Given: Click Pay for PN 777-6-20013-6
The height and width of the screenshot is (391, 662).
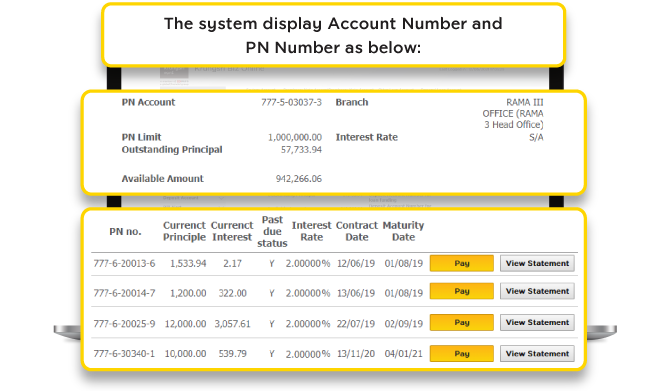Looking at the screenshot, I should (461, 263).
